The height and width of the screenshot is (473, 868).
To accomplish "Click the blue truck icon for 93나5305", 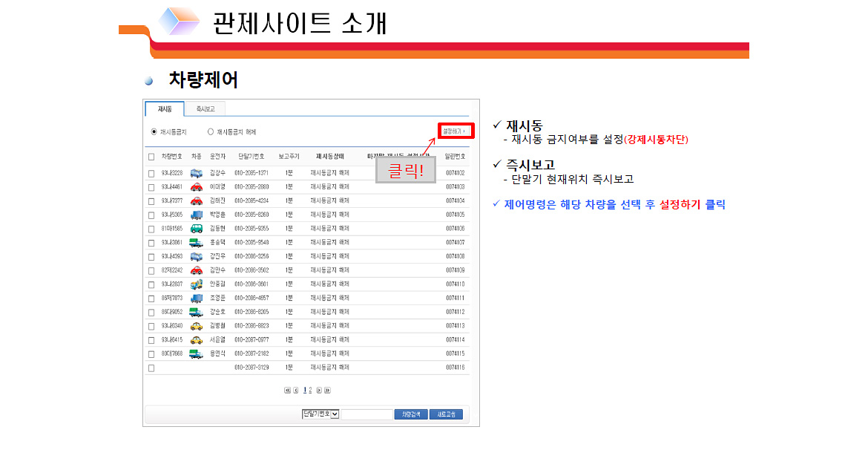I will click(196, 215).
